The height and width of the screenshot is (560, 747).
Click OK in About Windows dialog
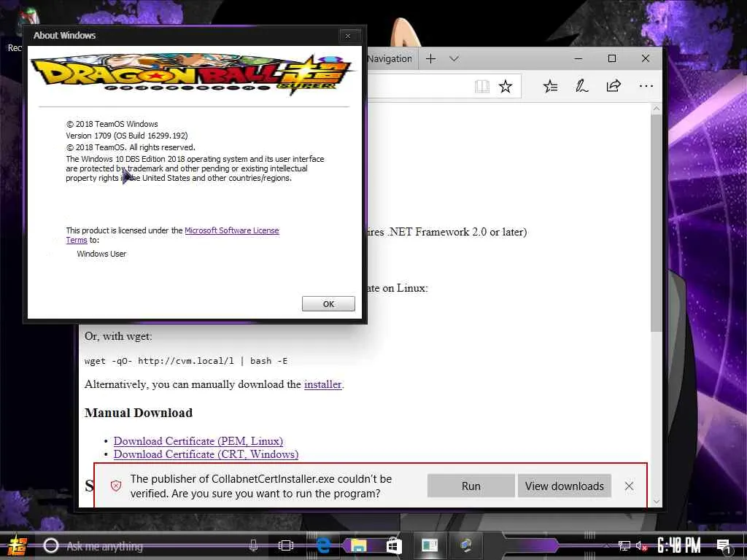pyautogui.click(x=328, y=304)
